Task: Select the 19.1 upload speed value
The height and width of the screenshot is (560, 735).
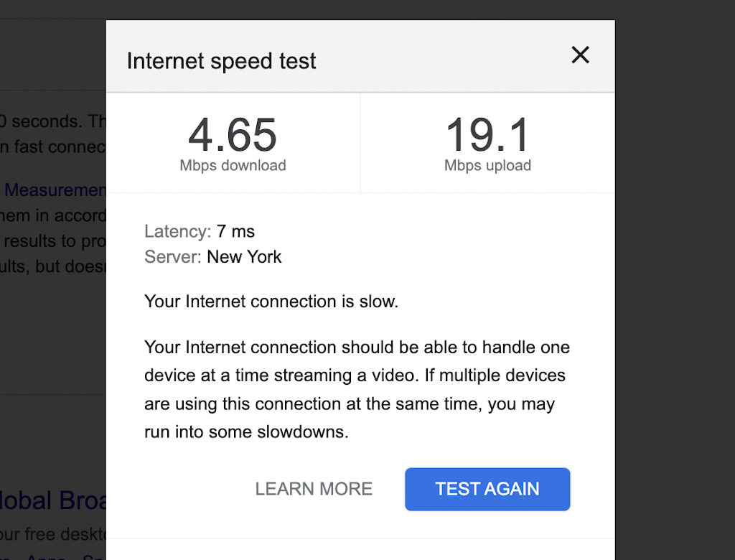Action: point(487,134)
